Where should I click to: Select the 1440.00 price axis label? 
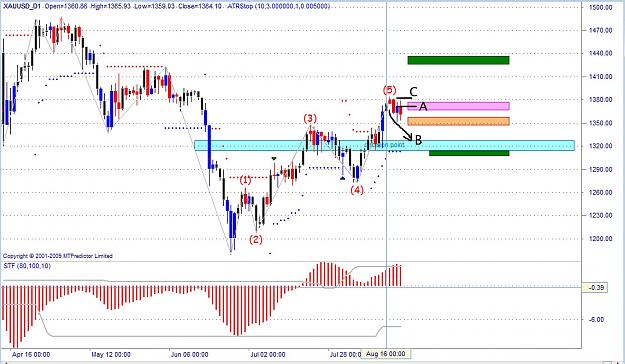[600, 53]
